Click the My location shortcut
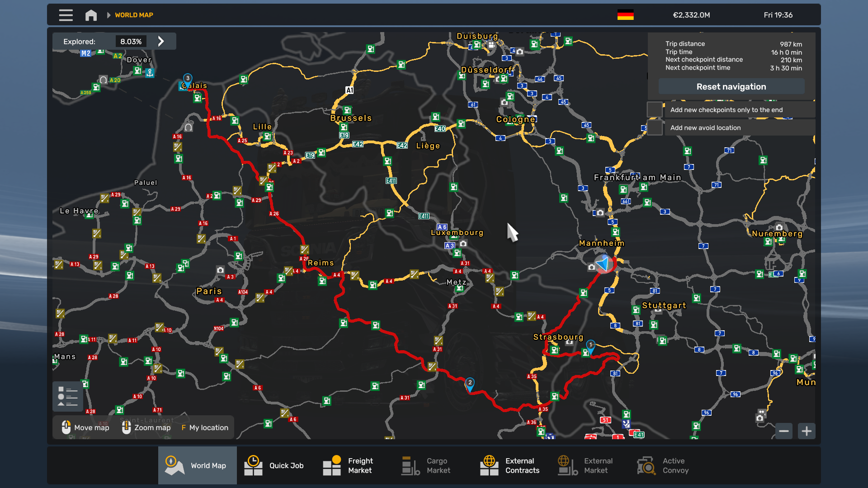The height and width of the screenshot is (488, 868). click(205, 427)
